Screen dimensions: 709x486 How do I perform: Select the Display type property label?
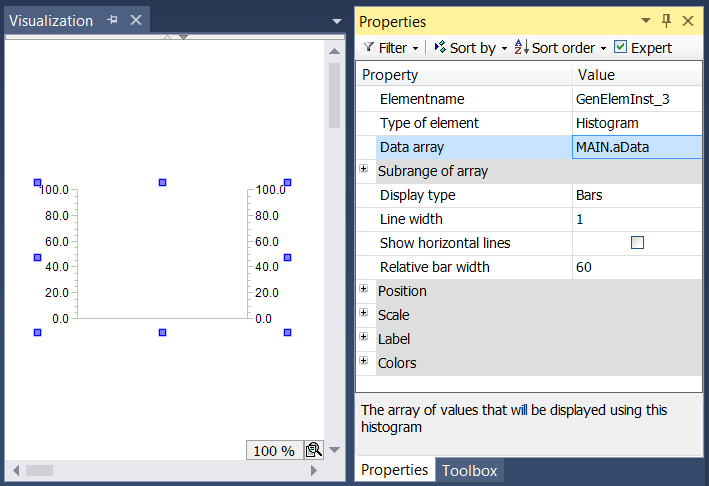(417, 195)
